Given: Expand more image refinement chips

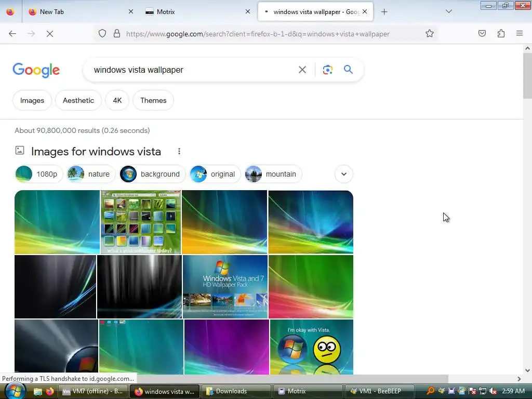Looking at the screenshot, I should coord(344,174).
